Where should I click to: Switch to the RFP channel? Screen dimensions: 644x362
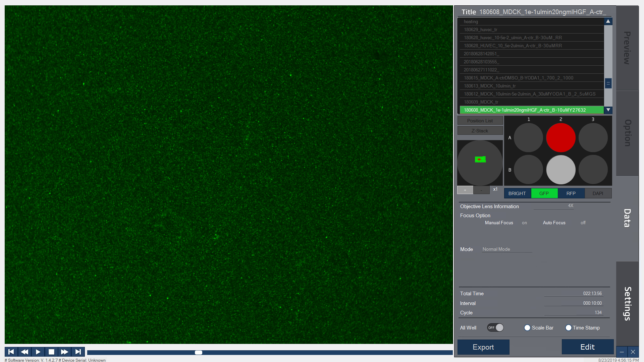(x=571, y=193)
